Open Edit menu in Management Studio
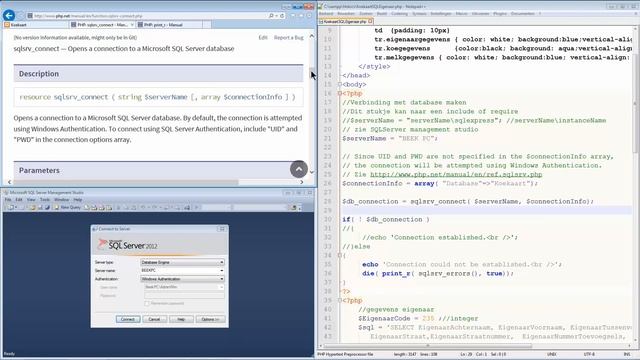This screenshot has height=360, width=640. click(x=19, y=200)
